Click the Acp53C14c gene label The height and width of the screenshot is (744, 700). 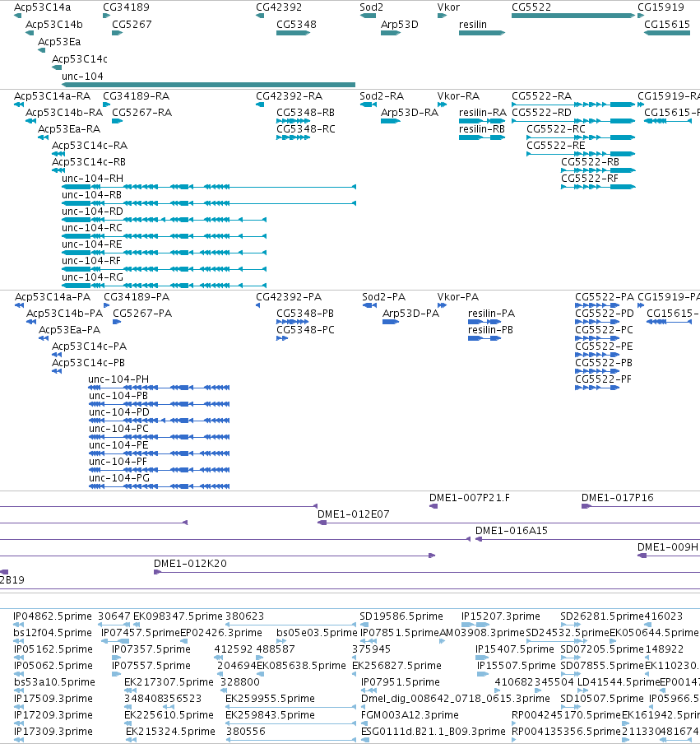point(80,58)
